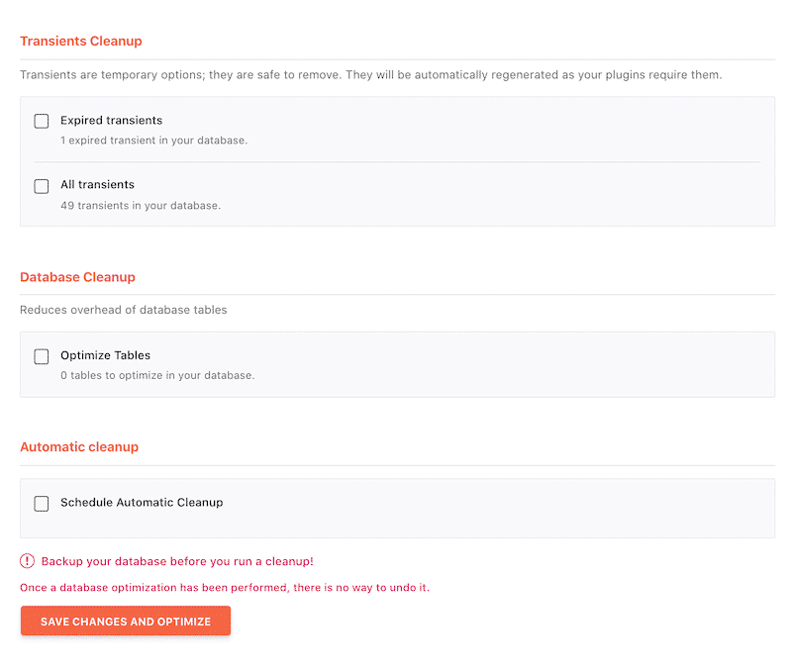The width and height of the screenshot is (792, 672).
Task: Click the Automatic cleanup heading
Action: [x=79, y=446]
